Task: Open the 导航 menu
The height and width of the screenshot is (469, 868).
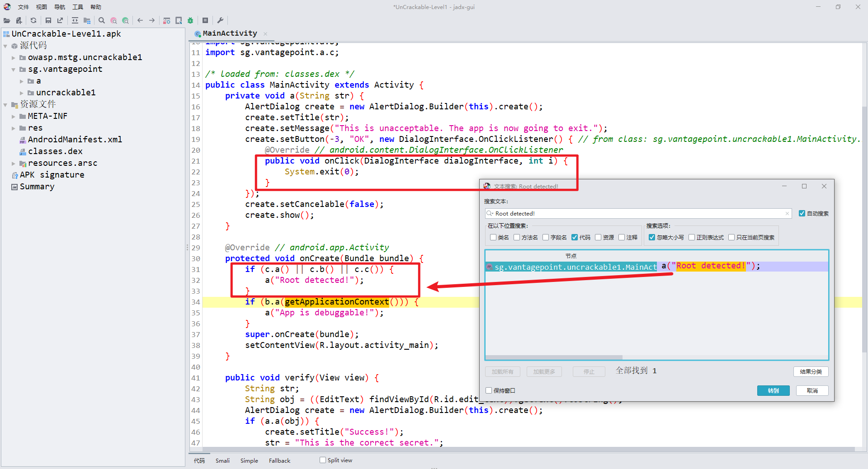Action: tap(59, 7)
